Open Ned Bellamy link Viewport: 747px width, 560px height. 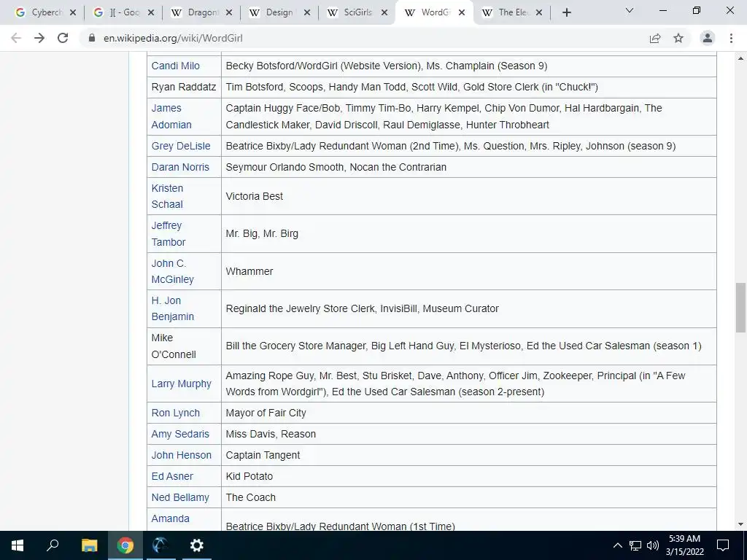(180, 497)
